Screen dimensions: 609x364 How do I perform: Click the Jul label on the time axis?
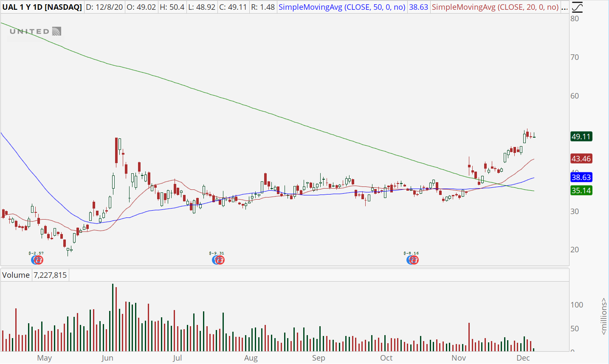coord(178,358)
